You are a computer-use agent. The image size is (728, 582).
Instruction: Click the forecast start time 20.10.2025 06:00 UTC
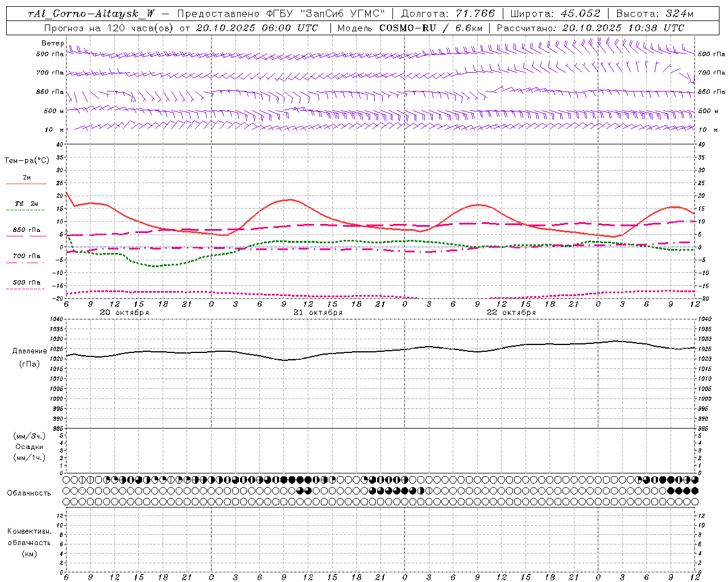pyautogui.click(x=257, y=28)
